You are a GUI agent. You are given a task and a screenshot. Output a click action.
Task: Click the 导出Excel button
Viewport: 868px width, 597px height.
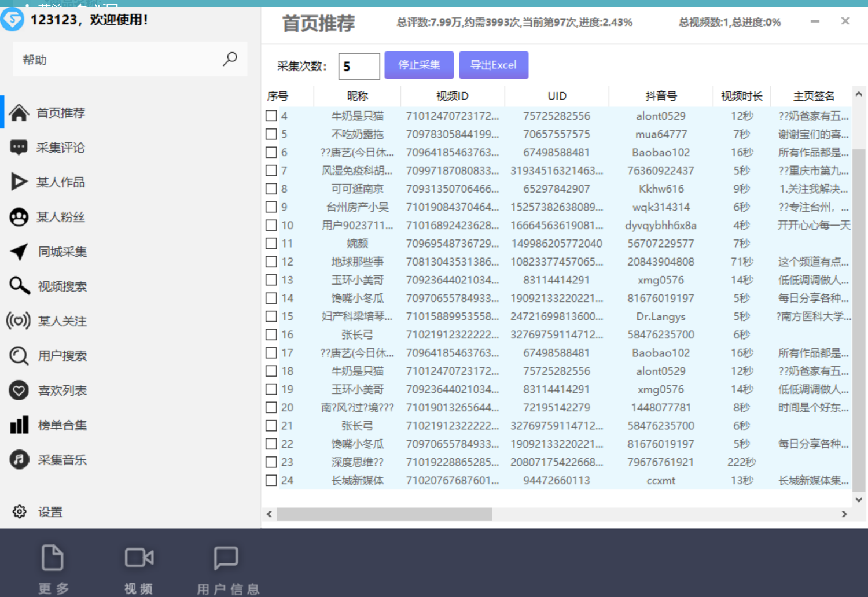pos(493,65)
